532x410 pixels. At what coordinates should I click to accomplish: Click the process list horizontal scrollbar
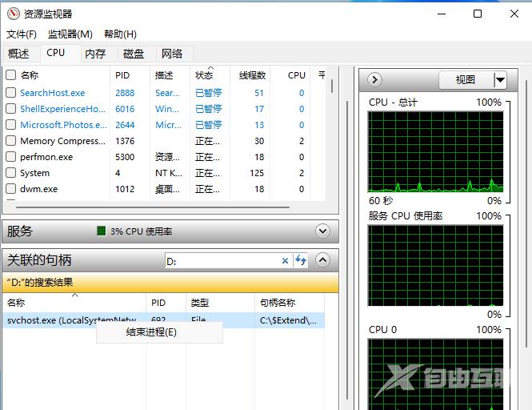(x=153, y=207)
